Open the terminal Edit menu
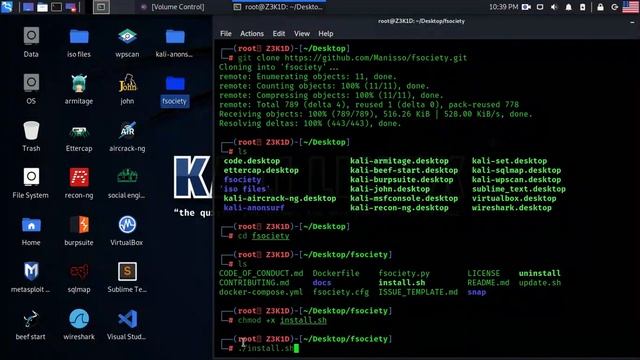 point(279,33)
